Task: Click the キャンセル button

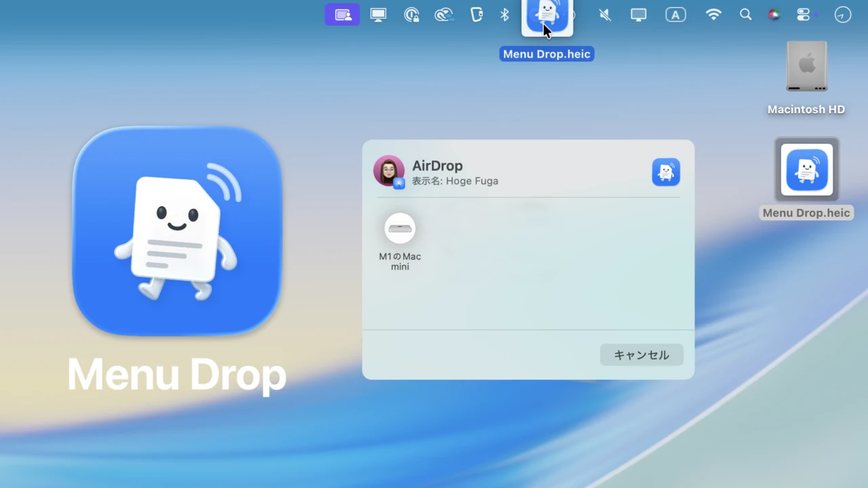Action: click(x=641, y=354)
